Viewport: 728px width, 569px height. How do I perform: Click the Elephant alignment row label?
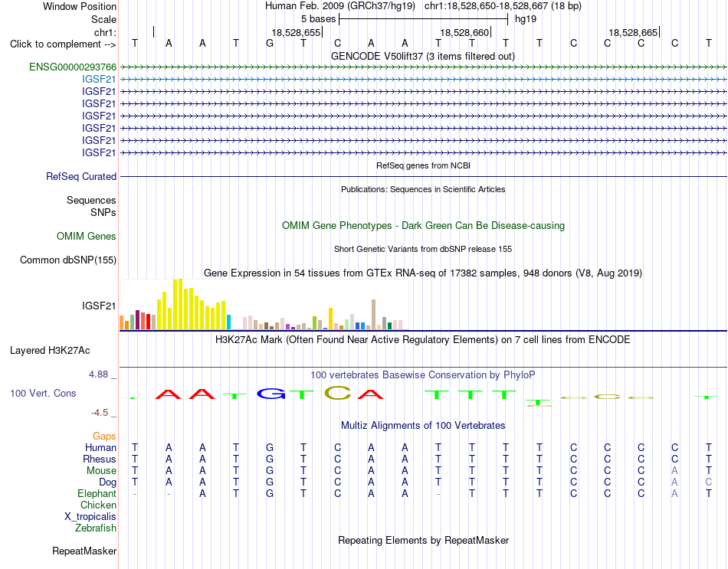(97, 493)
